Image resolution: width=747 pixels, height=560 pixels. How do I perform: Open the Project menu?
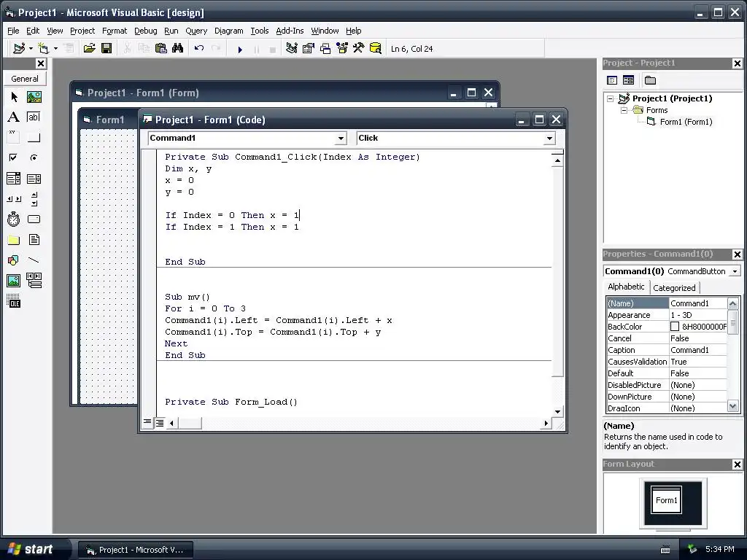point(82,31)
